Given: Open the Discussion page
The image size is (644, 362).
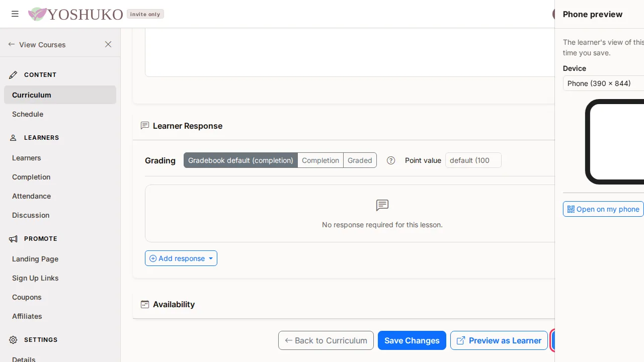Looking at the screenshot, I should [x=60, y=215].
